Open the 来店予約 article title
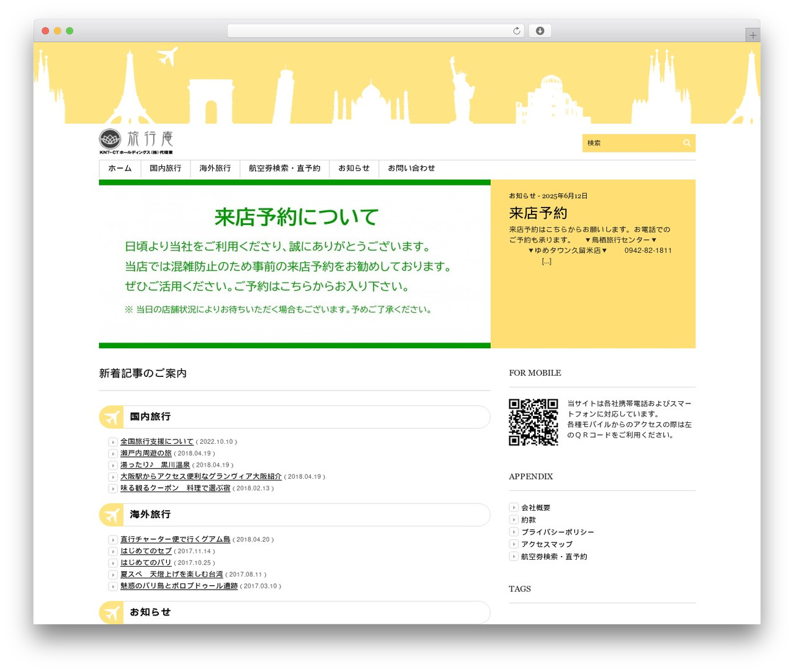 pos(538,213)
